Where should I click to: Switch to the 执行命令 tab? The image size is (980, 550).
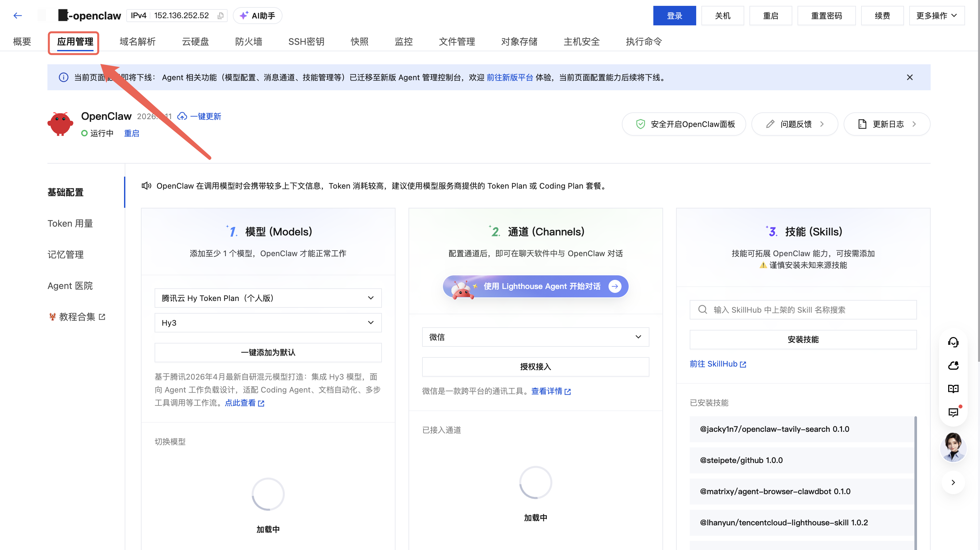(x=644, y=42)
